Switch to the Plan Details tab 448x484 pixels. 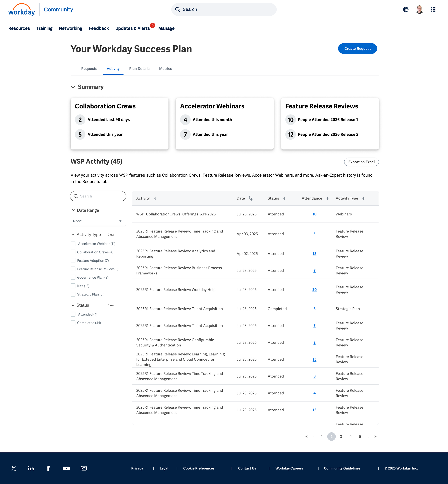(139, 69)
